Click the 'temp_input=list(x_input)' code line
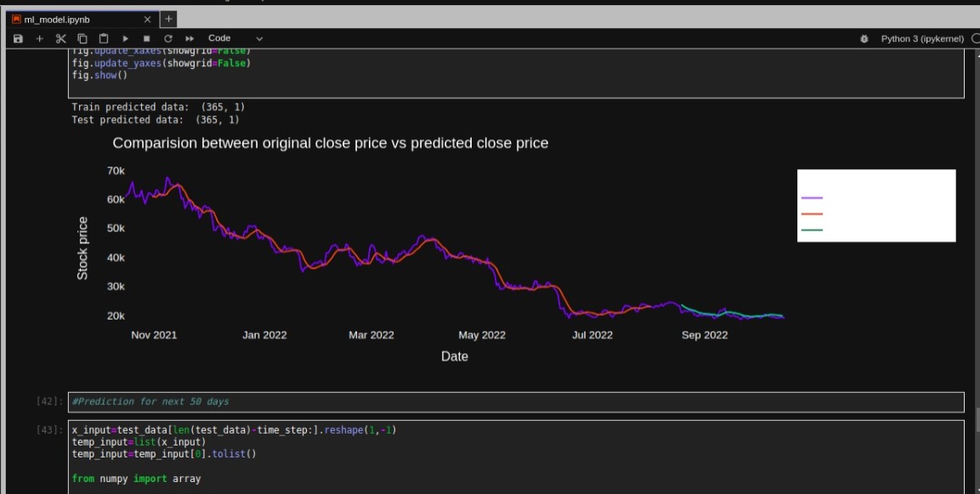Image resolution: width=980 pixels, height=494 pixels. 139,442
